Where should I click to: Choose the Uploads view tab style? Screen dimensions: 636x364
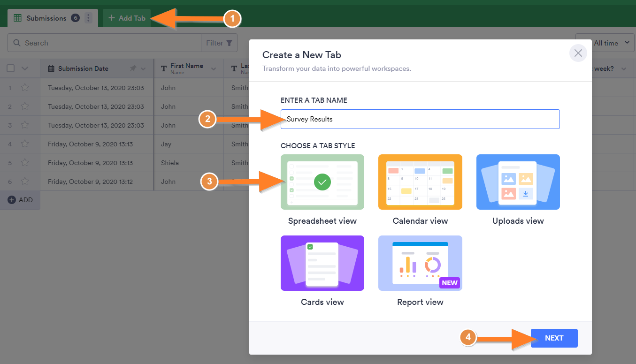[x=518, y=182]
